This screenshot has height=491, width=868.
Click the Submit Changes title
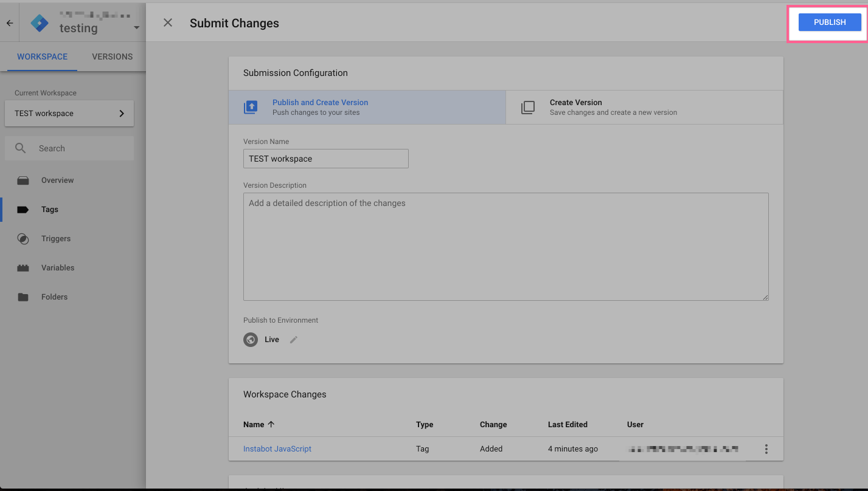(x=234, y=23)
